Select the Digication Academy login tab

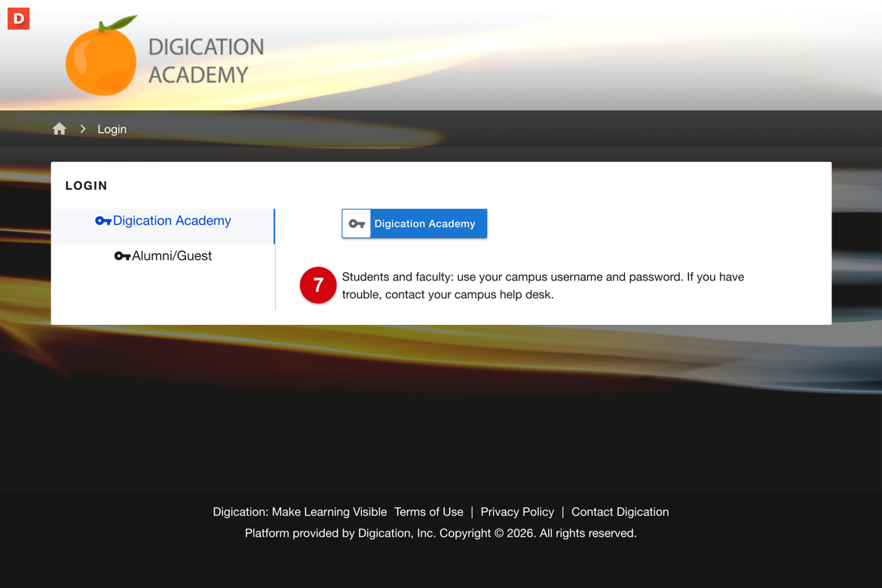click(x=163, y=226)
